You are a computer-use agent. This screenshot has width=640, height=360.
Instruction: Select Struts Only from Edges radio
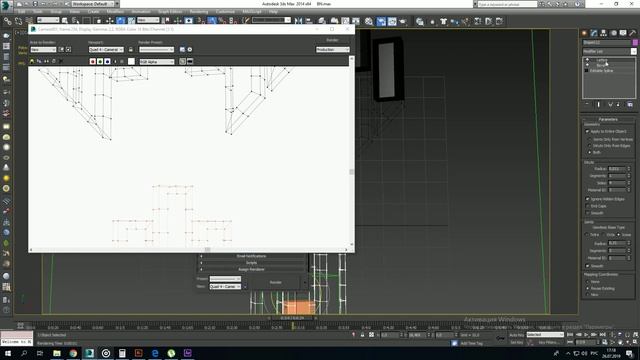click(x=589, y=146)
